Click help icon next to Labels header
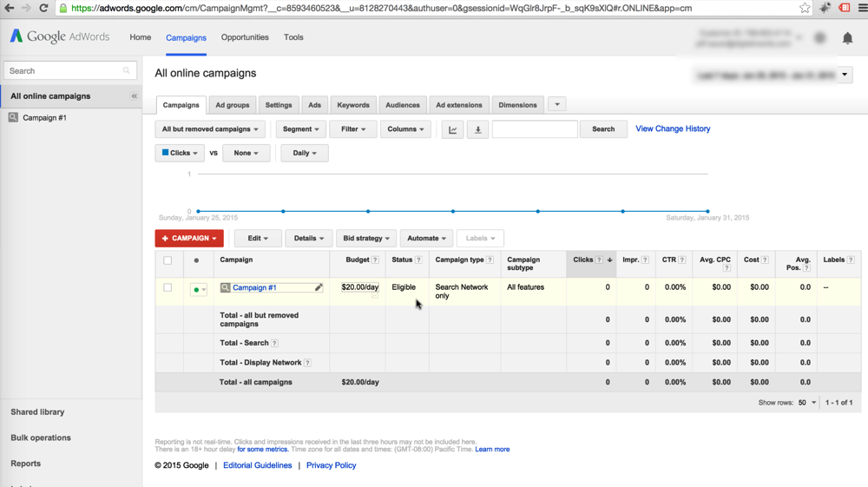The width and height of the screenshot is (868, 487). 851,260
